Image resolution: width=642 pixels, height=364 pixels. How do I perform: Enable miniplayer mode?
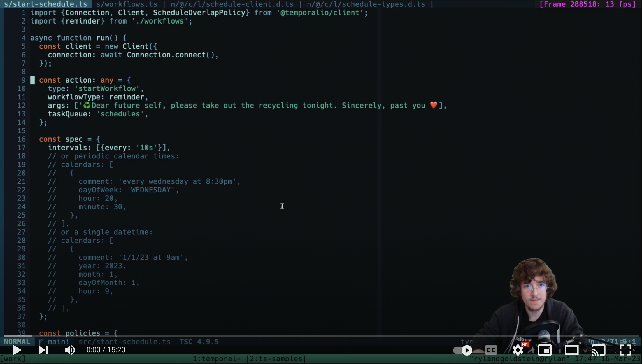pyautogui.click(x=545, y=350)
